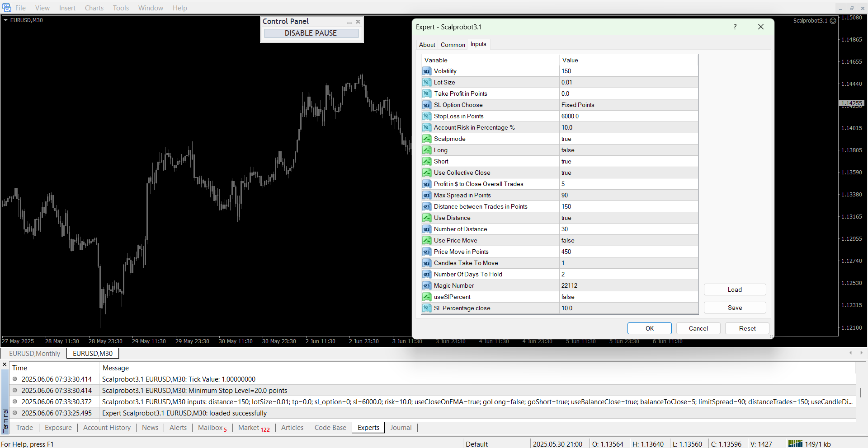Screen dimensions: 868x448
Task: Toggle the useSlPercent false value
Action: (628, 297)
